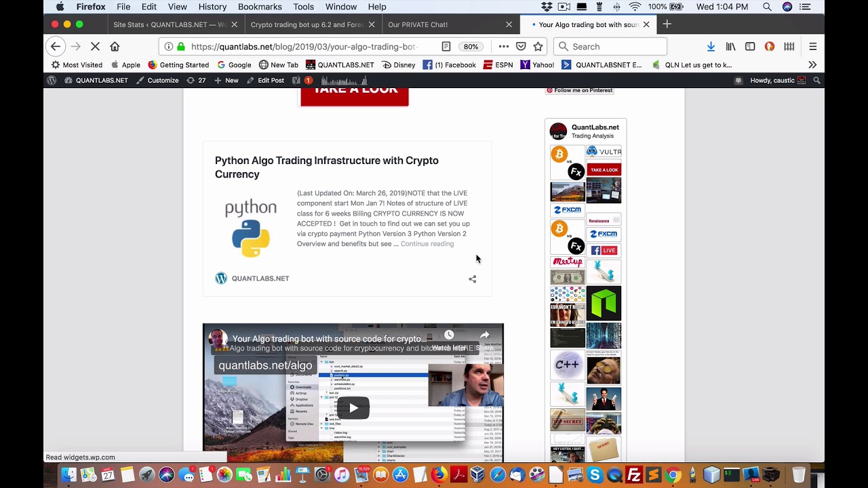Click the URL address field
Viewport: 868px width, 488px height.
coord(303,47)
